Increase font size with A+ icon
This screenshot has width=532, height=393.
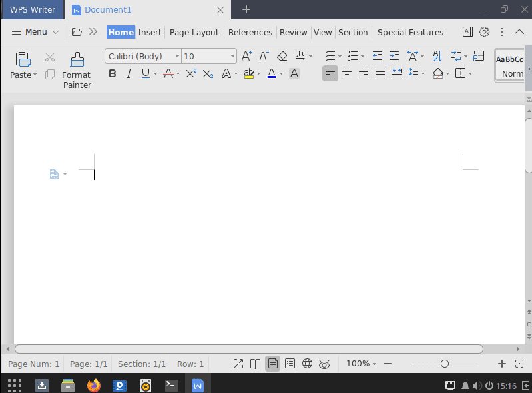(246, 56)
